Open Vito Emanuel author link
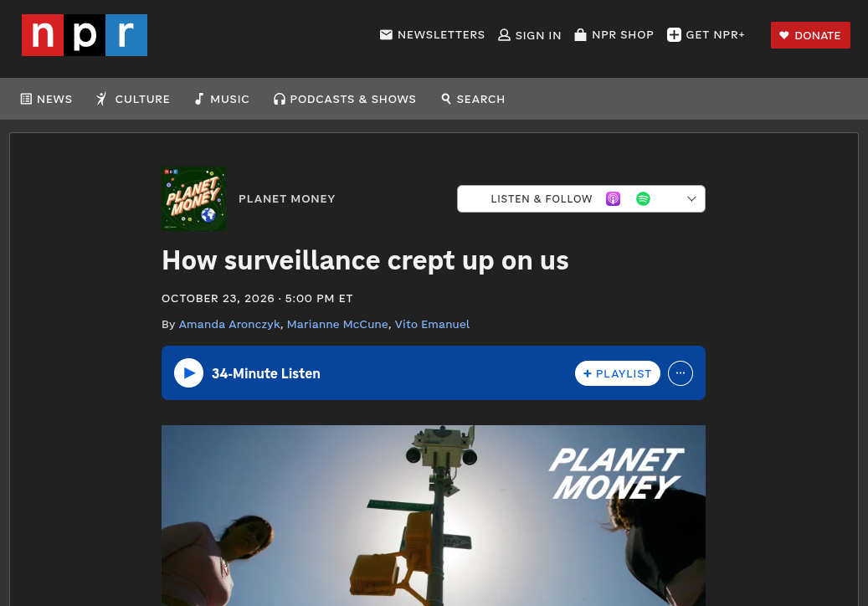 coord(432,324)
